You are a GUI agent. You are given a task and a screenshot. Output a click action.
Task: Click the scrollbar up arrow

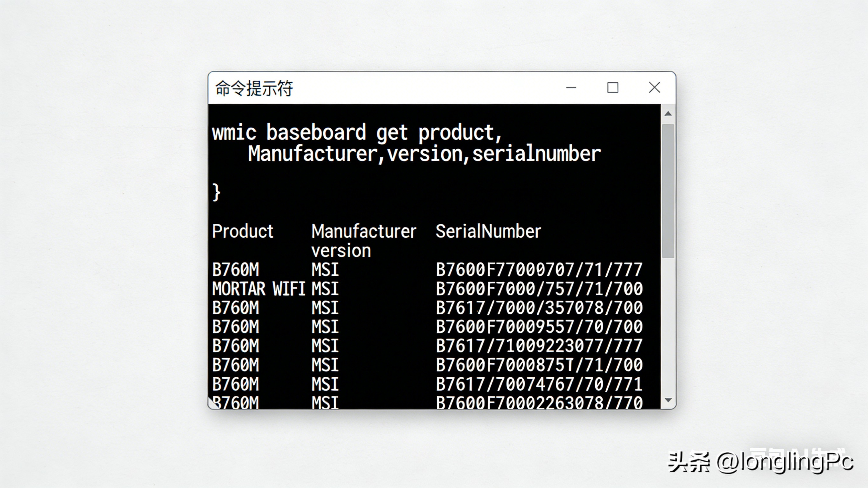[668, 113]
